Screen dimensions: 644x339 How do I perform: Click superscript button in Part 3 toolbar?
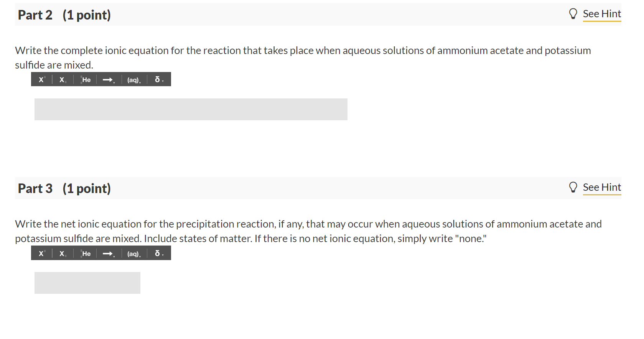tap(42, 254)
